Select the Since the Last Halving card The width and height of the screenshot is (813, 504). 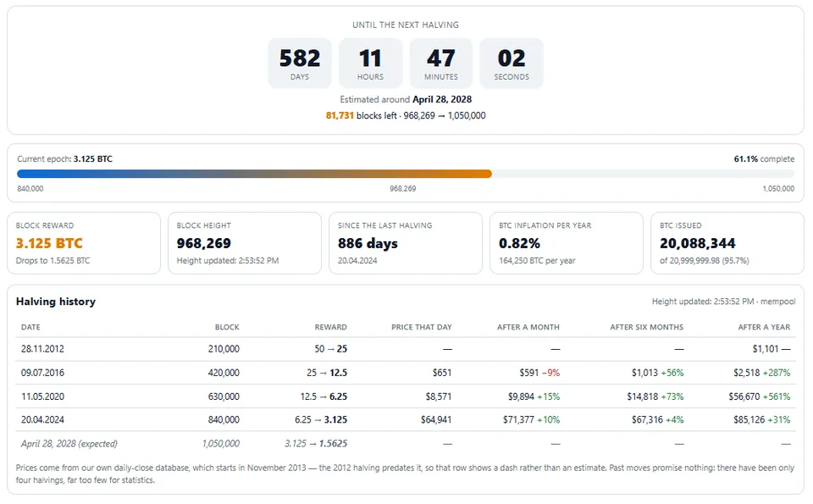click(406, 243)
